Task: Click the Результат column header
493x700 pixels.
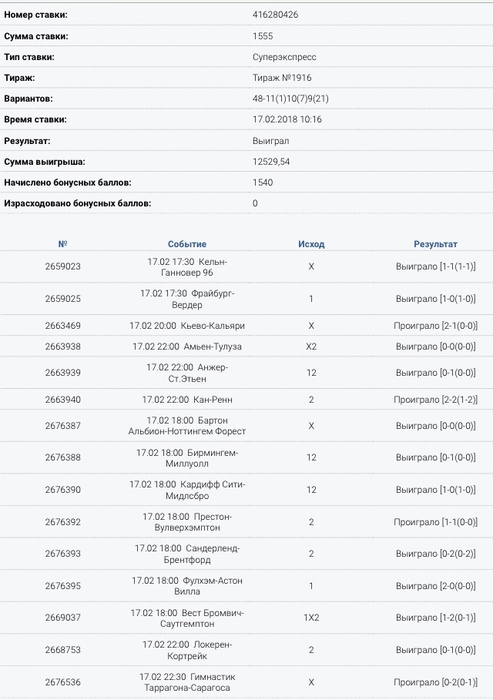Action: pos(435,244)
